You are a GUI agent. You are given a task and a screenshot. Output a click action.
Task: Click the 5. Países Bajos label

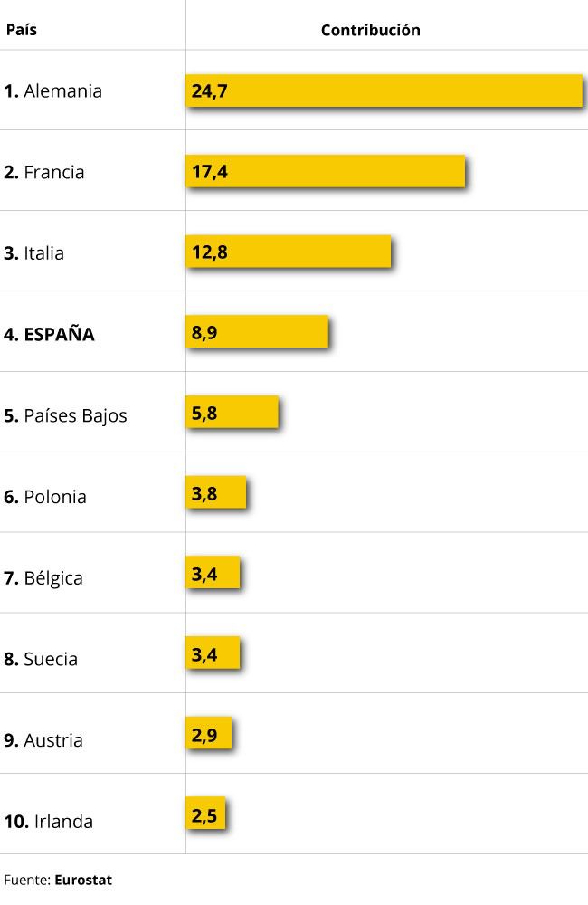(65, 415)
